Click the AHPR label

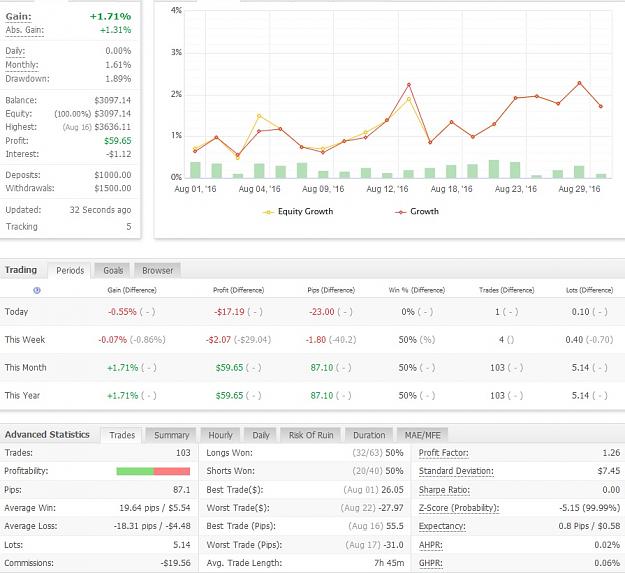[430, 545]
